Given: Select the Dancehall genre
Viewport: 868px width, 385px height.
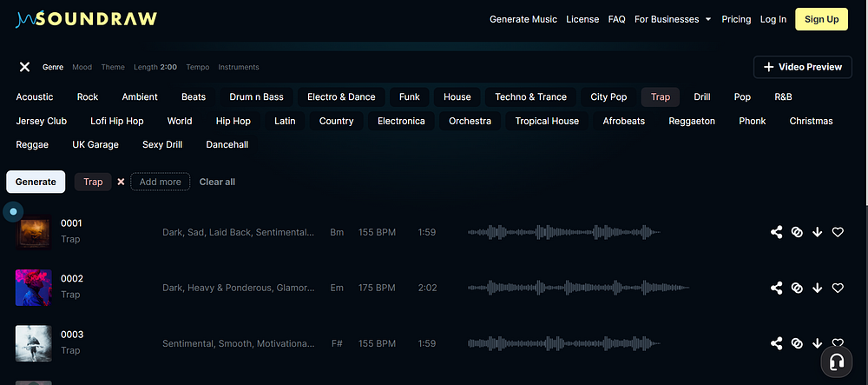Looking at the screenshot, I should pyautogui.click(x=227, y=144).
